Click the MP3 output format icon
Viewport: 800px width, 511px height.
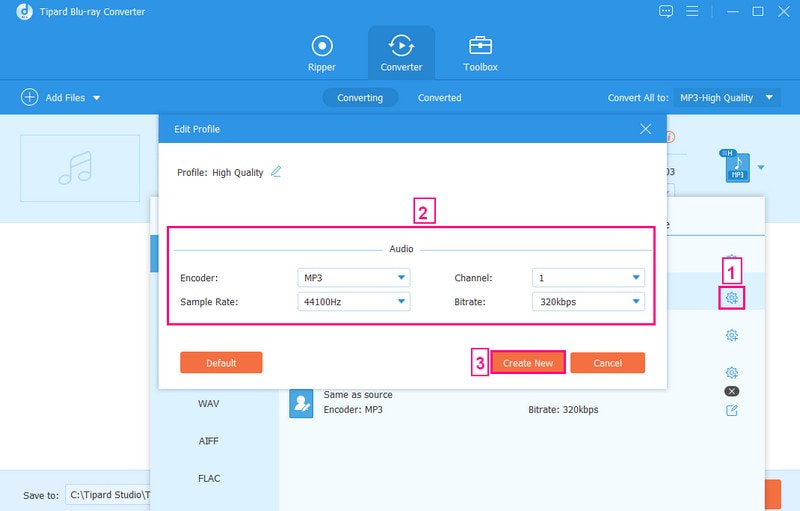pyautogui.click(x=738, y=168)
